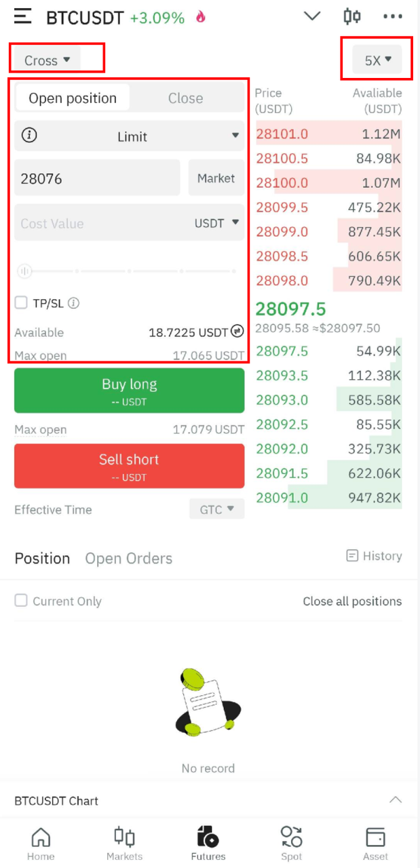The width and height of the screenshot is (420, 868).
Task: Switch to the Open Orders tab
Action: coord(128,559)
